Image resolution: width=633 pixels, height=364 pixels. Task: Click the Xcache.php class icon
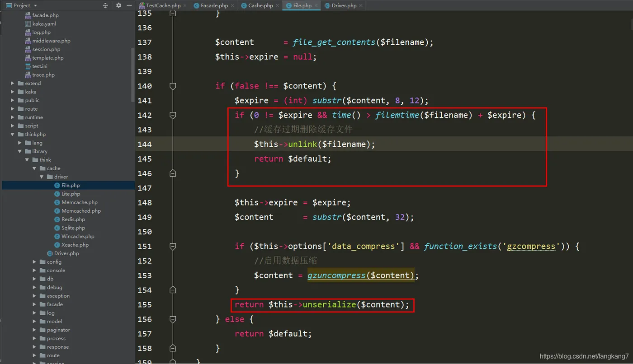pos(57,245)
